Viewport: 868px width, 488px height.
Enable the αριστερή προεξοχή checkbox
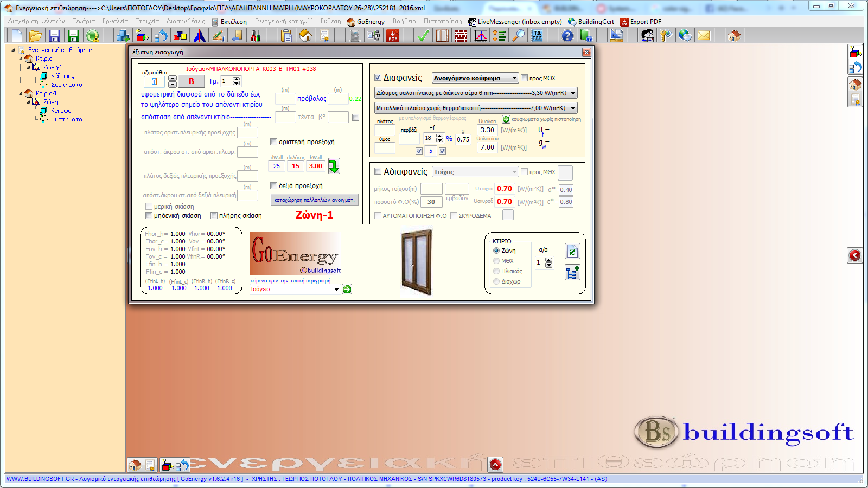coord(274,142)
